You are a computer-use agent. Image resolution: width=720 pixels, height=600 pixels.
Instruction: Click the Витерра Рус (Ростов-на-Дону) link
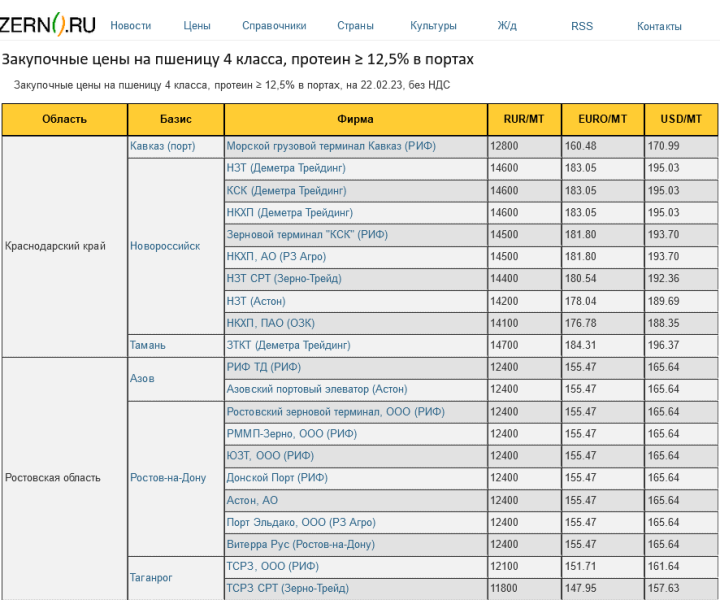click(x=301, y=544)
